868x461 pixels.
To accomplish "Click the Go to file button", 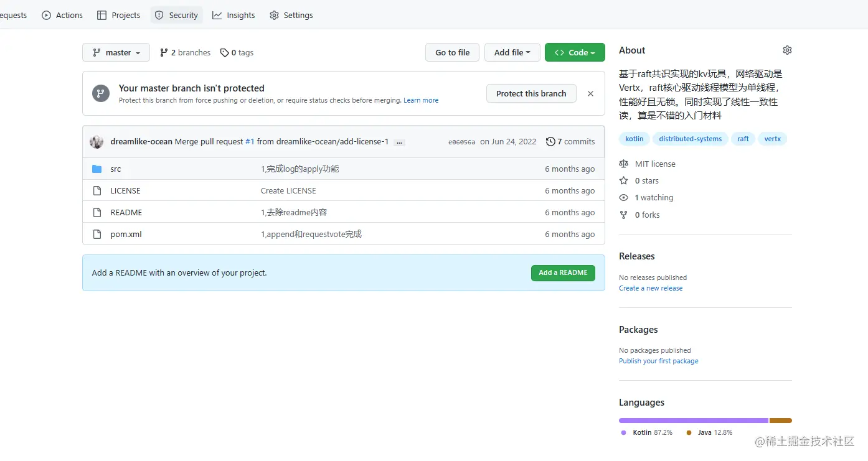I will (452, 52).
